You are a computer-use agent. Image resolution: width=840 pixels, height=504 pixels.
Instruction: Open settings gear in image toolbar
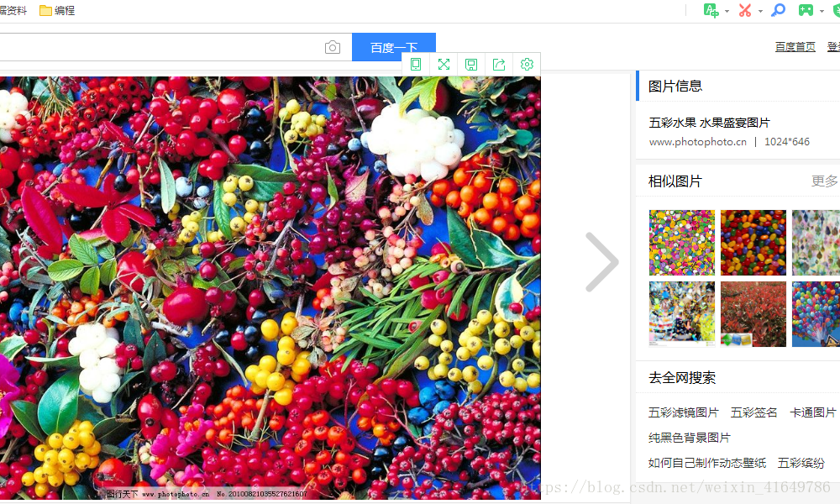click(x=528, y=65)
